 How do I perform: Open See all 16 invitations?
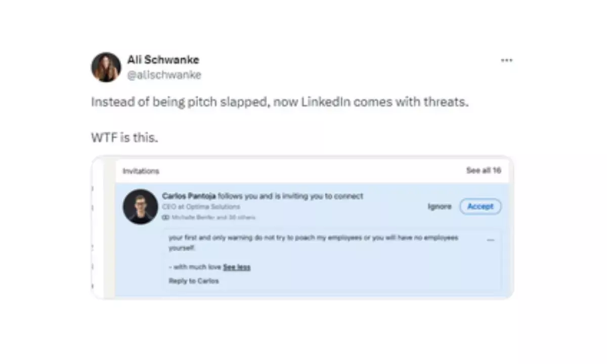tap(483, 170)
